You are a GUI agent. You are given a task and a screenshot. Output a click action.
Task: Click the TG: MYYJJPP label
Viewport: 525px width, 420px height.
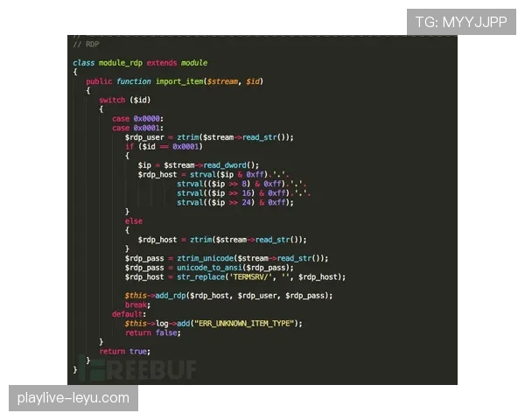click(x=460, y=22)
